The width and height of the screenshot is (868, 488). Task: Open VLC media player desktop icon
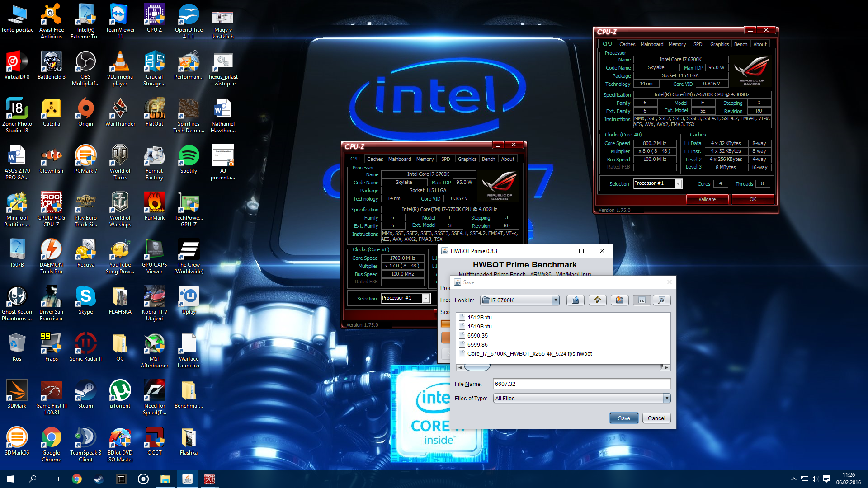(120, 68)
